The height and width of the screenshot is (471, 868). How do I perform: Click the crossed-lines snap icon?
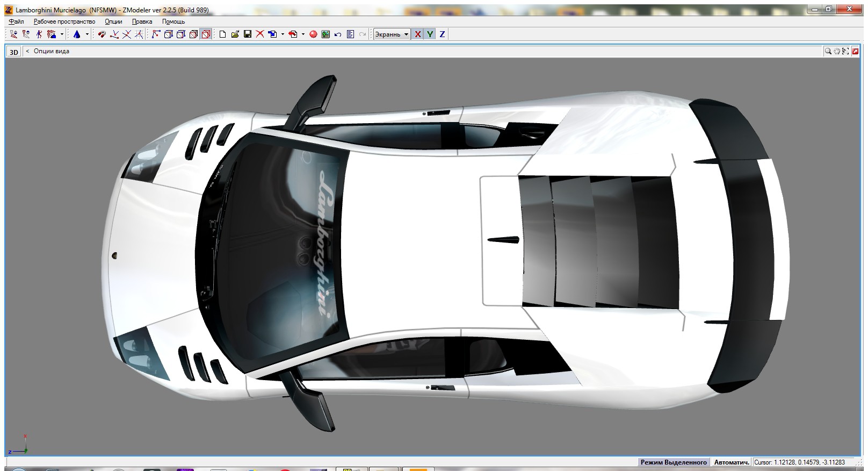[x=127, y=34]
